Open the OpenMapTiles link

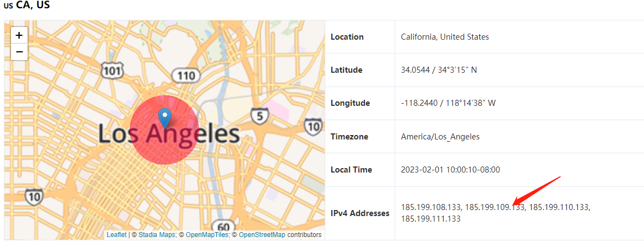[206, 235]
